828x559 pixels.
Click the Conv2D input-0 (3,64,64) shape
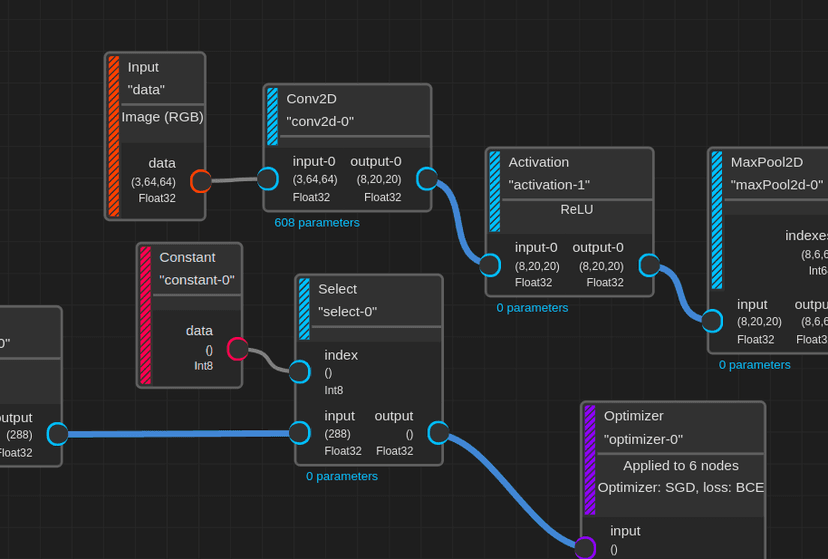tap(315, 179)
